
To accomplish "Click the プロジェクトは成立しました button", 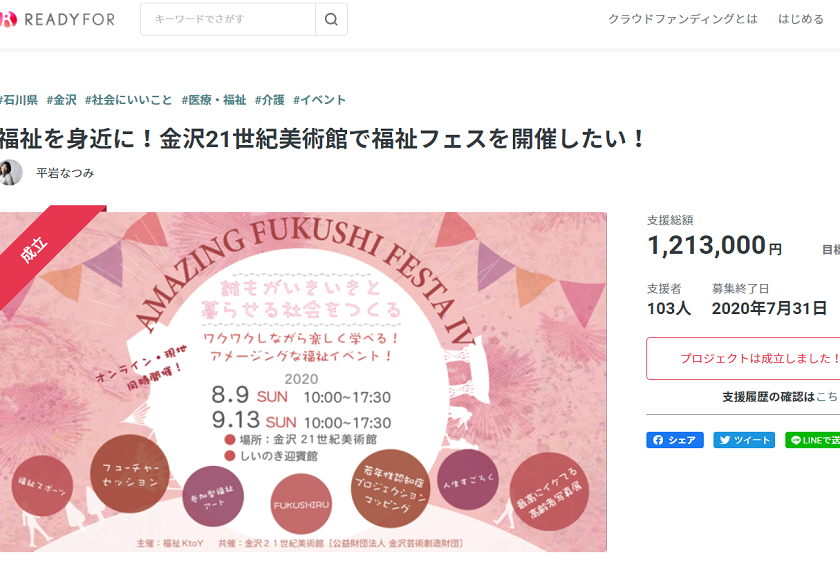I will 743,358.
